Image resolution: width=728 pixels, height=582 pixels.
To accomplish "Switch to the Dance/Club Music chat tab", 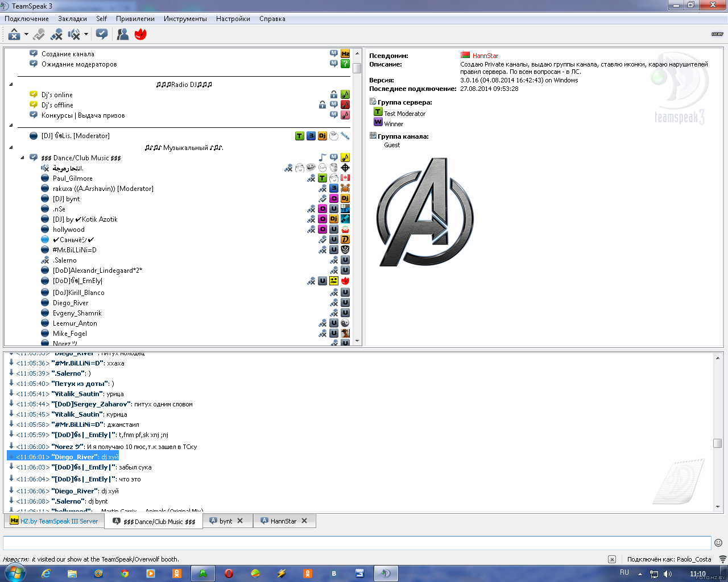I will pyautogui.click(x=154, y=521).
